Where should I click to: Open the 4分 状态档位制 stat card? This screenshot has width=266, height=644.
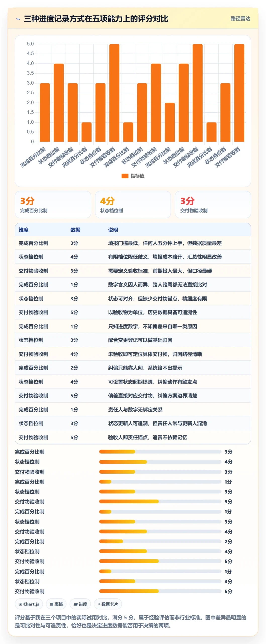click(133, 205)
